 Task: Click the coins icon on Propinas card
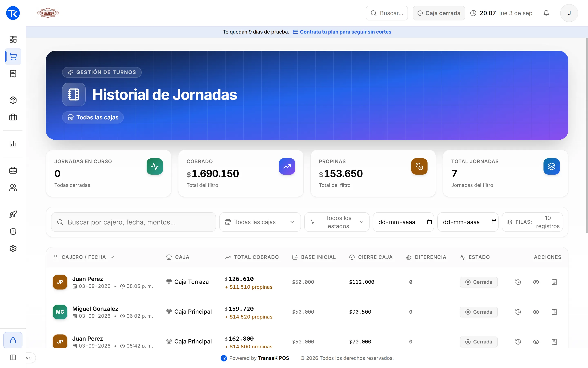pos(419,166)
